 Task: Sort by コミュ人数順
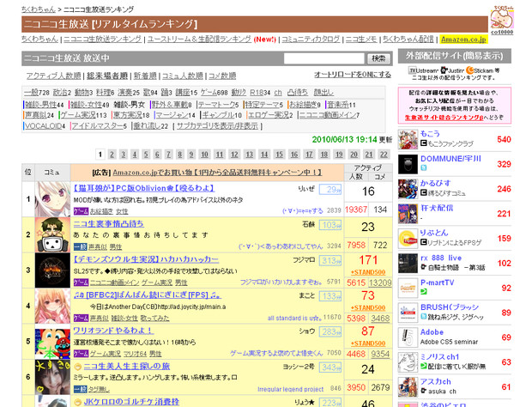click(x=183, y=76)
